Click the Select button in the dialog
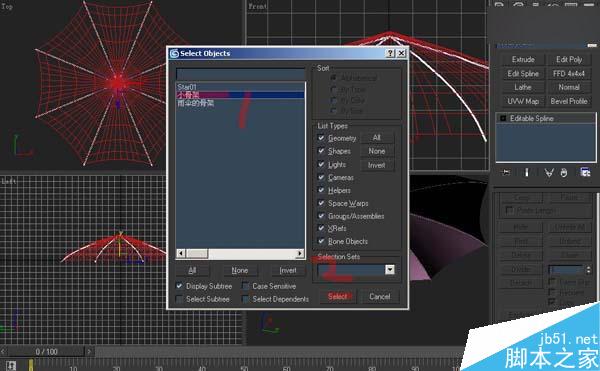This screenshot has height=371, width=600. pos(337,296)
